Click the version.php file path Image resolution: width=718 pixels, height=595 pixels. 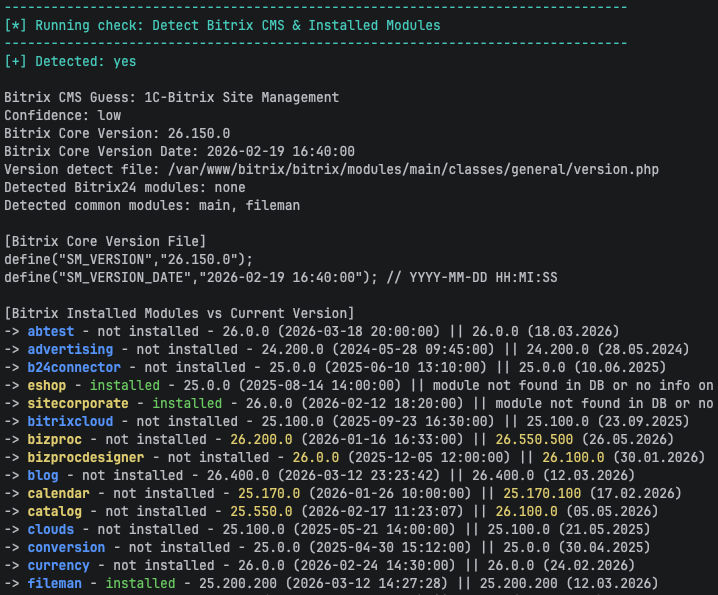coord(413,169)
